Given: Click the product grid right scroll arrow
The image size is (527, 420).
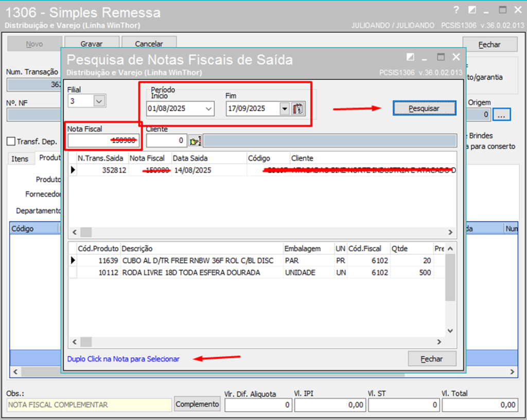Looking at the screenshot, I should [x=439, y=342].
